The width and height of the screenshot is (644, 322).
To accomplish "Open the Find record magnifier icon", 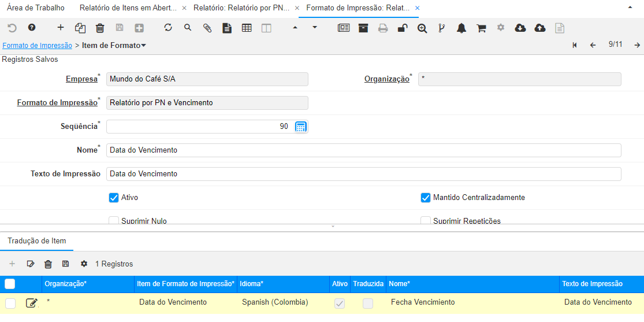I will click(x=188, y=28).
